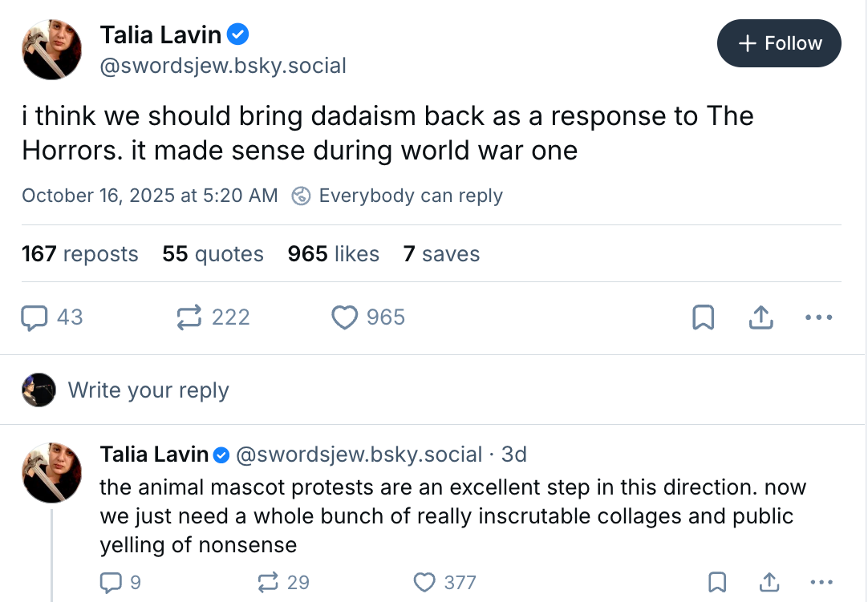Click the @swordsjew.bsky.social handle in the reply
This screenshot has height=602, width=868.
(x=359, y=455)
